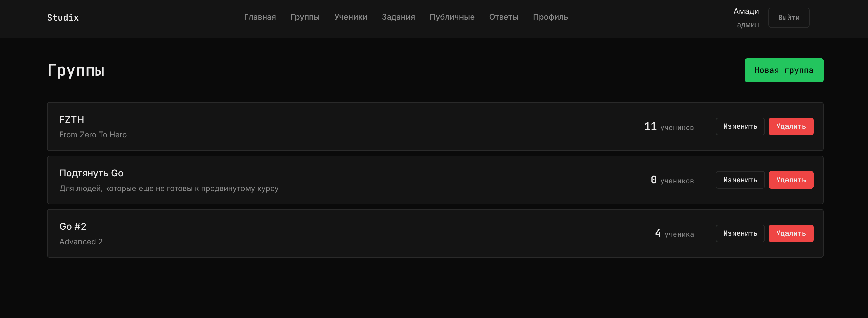Image resolution: width=868 pixels, height=318 pixels.
Task: Click the Амади admin user name
Action: point(746,11)
